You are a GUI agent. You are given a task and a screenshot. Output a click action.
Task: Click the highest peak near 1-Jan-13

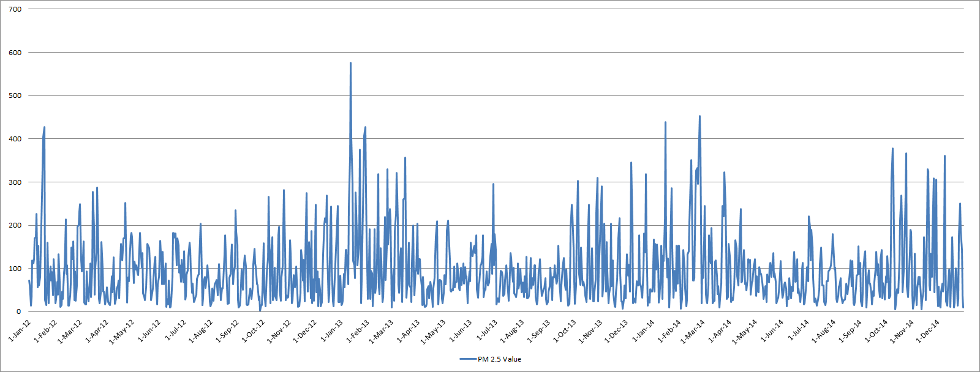click(350, 63)
